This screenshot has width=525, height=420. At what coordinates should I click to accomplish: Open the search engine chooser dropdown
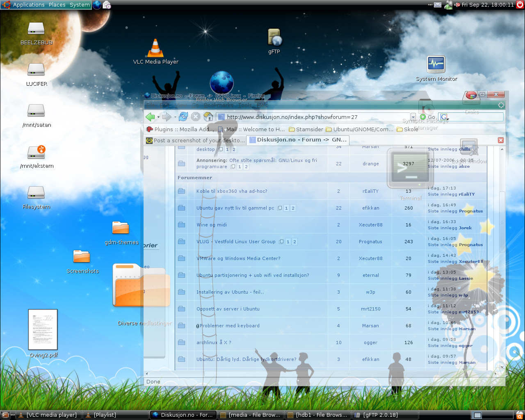pyautogui.click(x=444, y=117)
